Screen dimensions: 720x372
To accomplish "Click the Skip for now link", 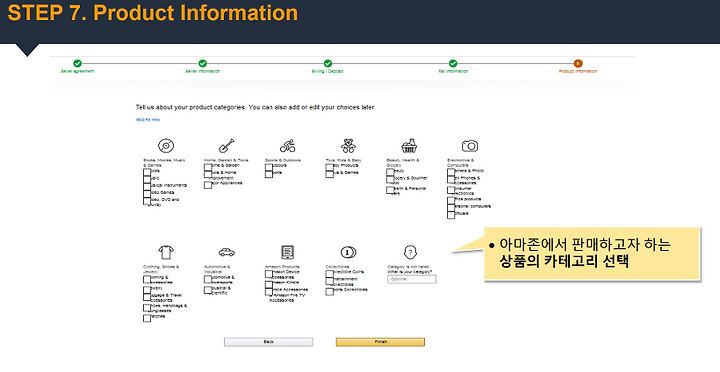I will click(x=148, y=119).
